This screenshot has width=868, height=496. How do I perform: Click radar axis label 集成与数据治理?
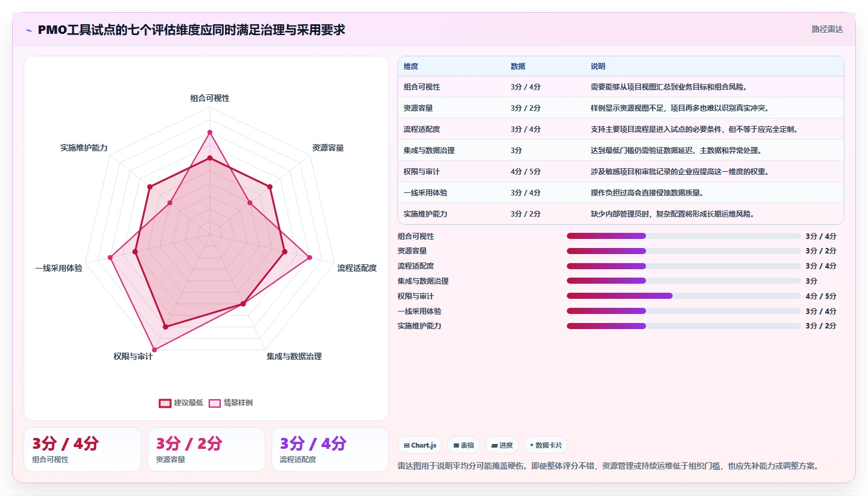294,356
